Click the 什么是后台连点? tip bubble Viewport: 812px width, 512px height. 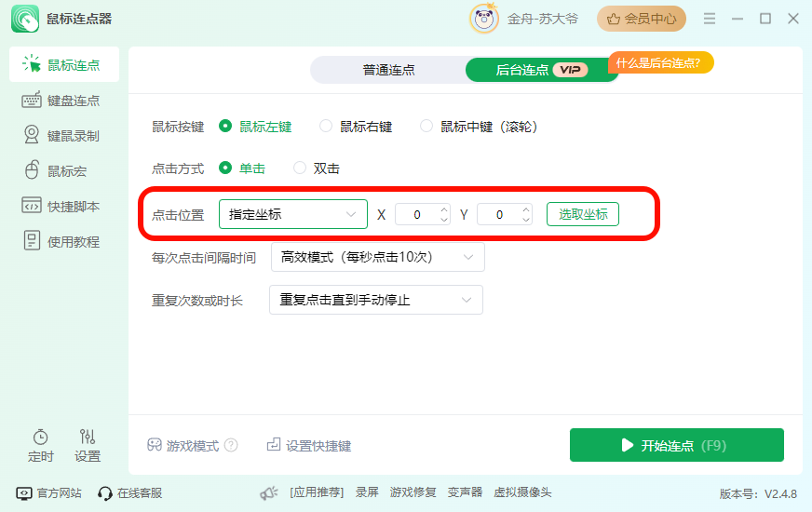click(x=660, y=63)
